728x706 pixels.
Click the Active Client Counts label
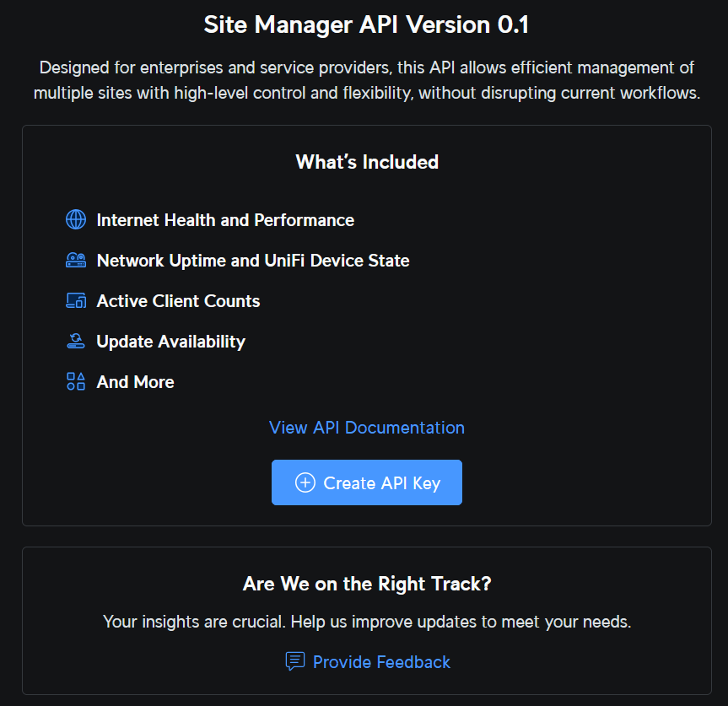click(178, 300)
